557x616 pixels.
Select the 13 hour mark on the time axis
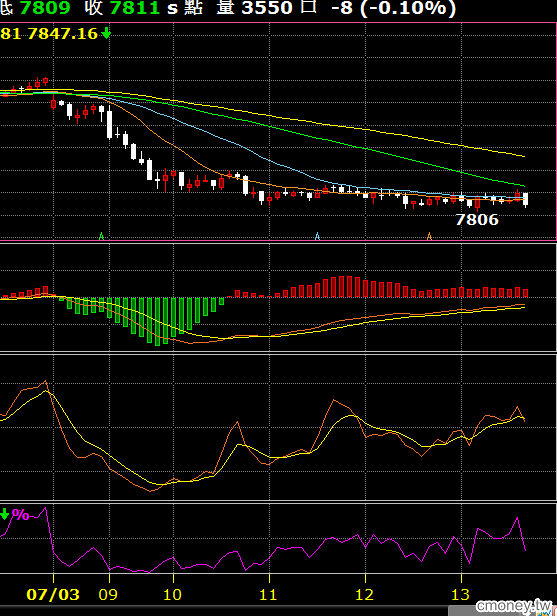[x=460, y=594]
